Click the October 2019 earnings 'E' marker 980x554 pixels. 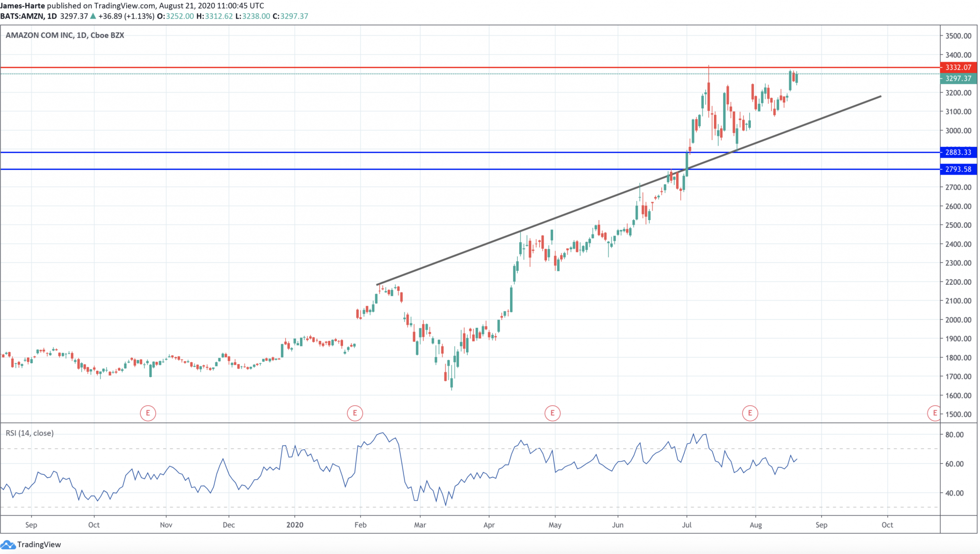pos(148,412)
